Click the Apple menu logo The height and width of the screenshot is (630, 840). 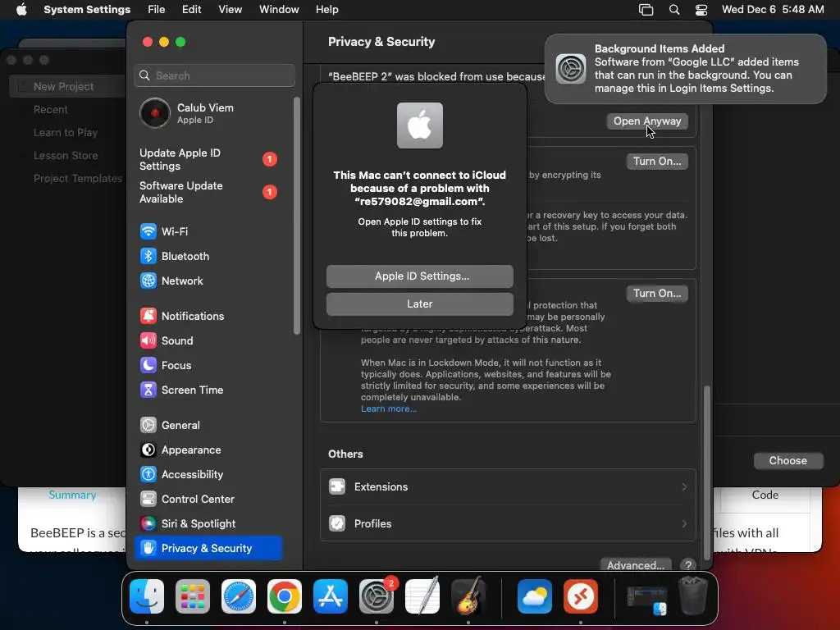21,10
